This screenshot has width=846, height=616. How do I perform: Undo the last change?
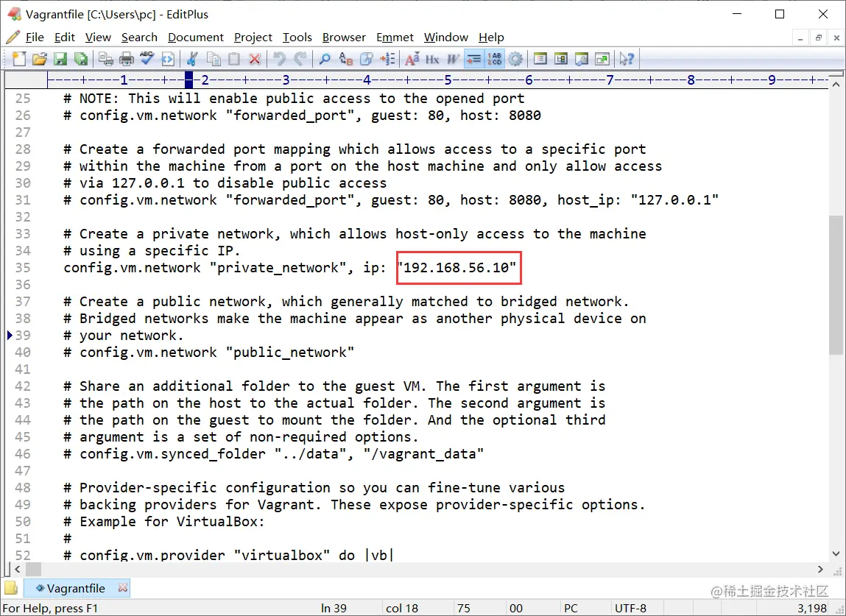(x=280, y=59)
